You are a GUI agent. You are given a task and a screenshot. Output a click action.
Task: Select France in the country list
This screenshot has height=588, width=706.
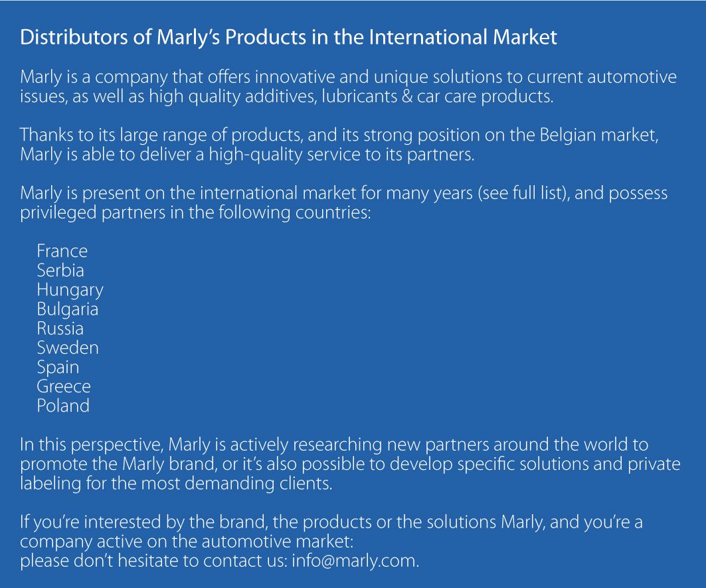point(62,251)
